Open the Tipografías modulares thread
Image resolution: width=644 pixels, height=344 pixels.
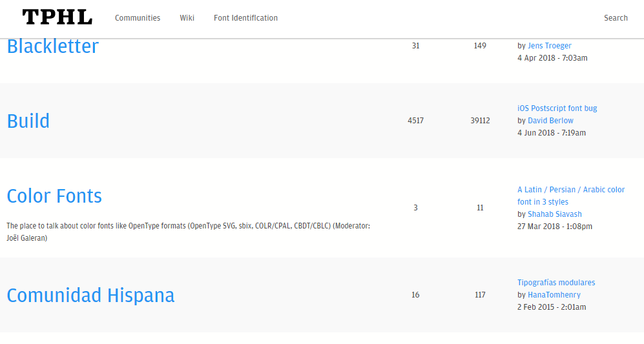tap(556, 283)
